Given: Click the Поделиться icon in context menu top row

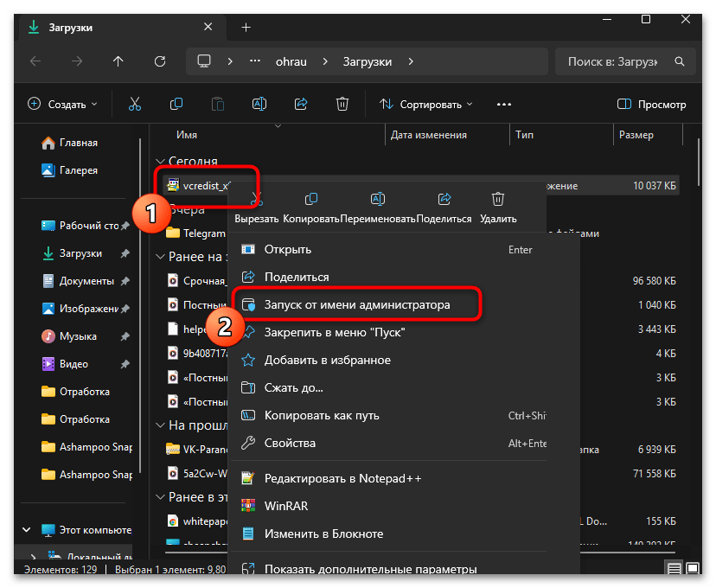Looking at the screenshot, I should (444, 200).
